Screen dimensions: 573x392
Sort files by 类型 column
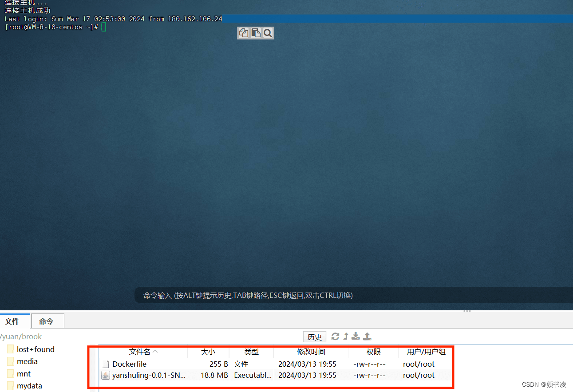(x=251, y=352)
